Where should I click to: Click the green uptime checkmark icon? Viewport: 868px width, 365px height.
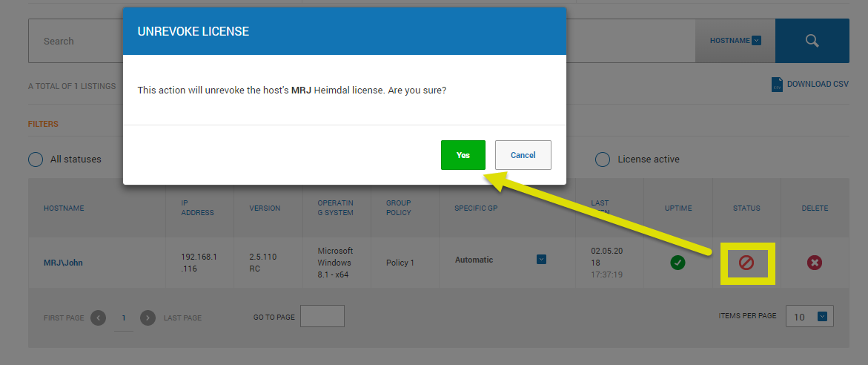[677, 263]
